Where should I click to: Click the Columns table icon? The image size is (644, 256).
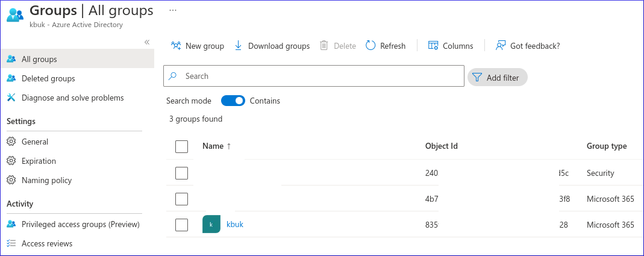(x=433, y=46)
